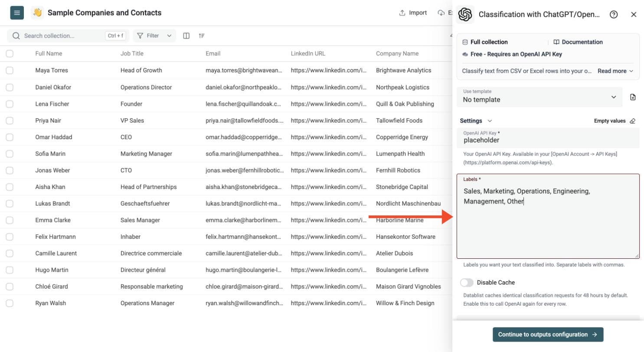The height and width of the screenshot is (352, 644).
Task: Click the LinkedIn URL column header
Action: point(308,54)
